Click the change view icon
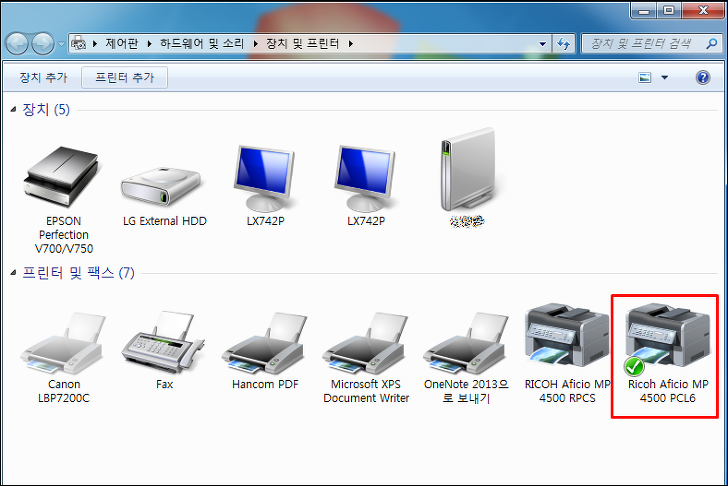The image size is (728, 486). point(645,78)
